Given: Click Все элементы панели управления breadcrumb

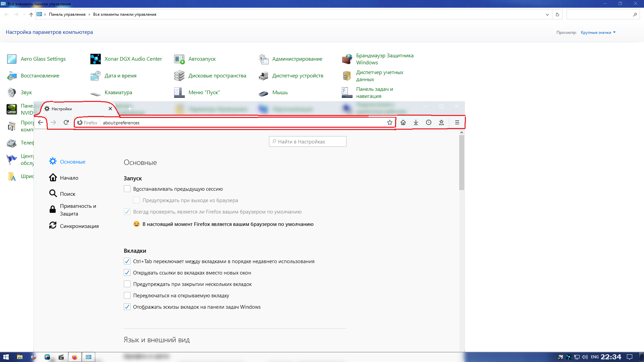Looking at the screenshot, I should pos(125,14).
